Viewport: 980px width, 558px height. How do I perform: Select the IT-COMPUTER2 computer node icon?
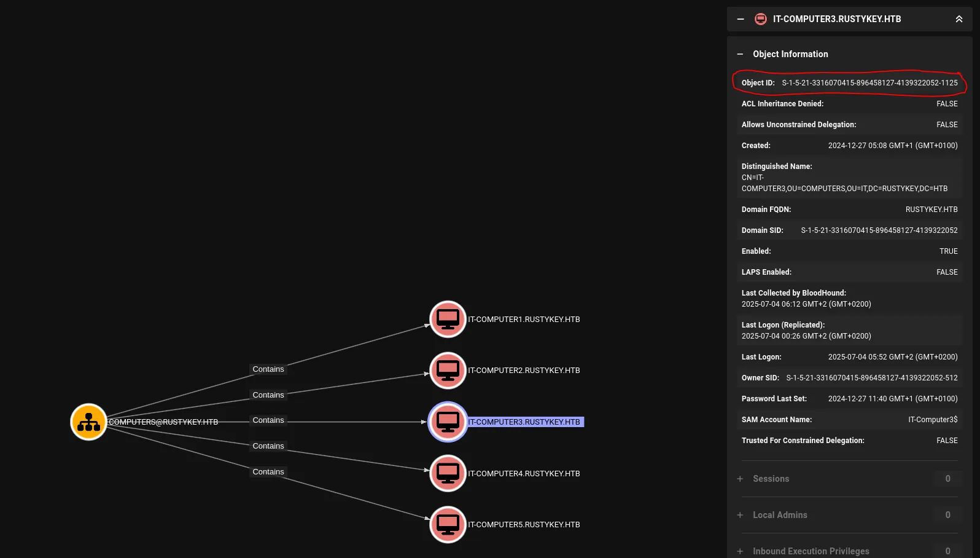coord(448,371)
